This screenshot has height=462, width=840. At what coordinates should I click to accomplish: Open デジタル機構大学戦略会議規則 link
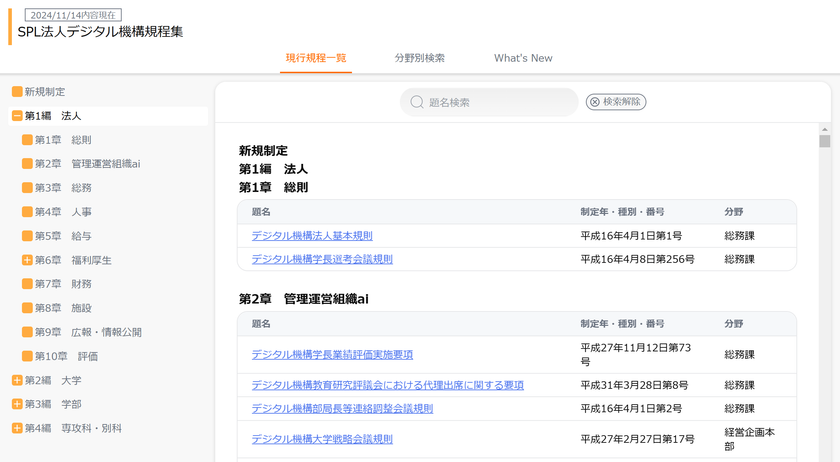[x=322, y=439]
